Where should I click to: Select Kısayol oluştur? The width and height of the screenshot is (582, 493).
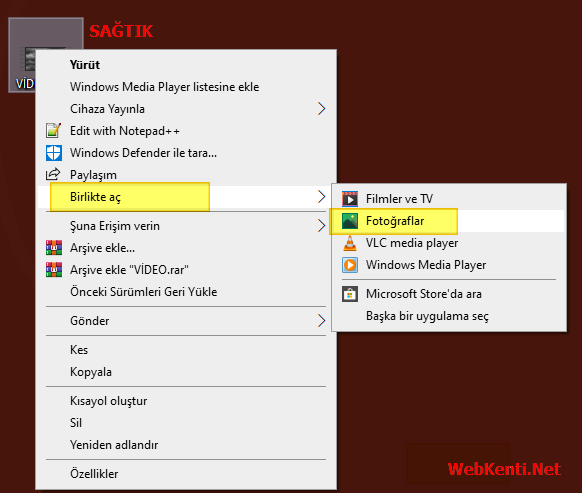pyautogui.click(x=186, y=401)
